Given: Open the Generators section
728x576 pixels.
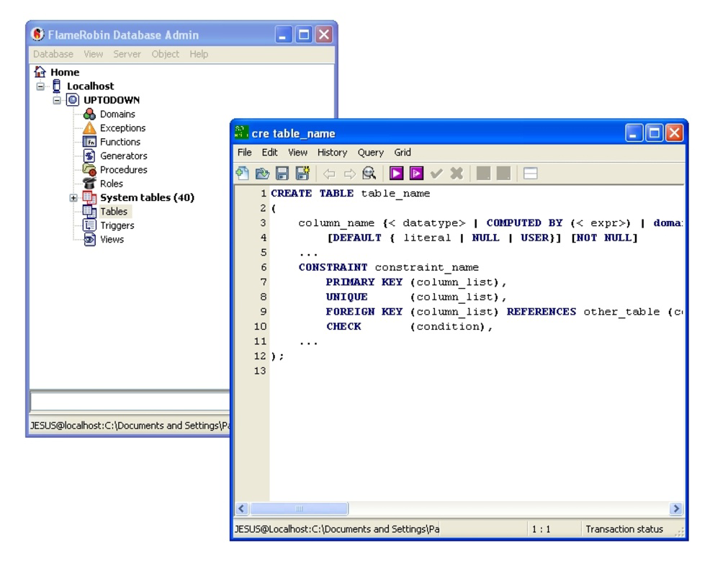Looking at the screenshot, I should (x=89, y=156).
